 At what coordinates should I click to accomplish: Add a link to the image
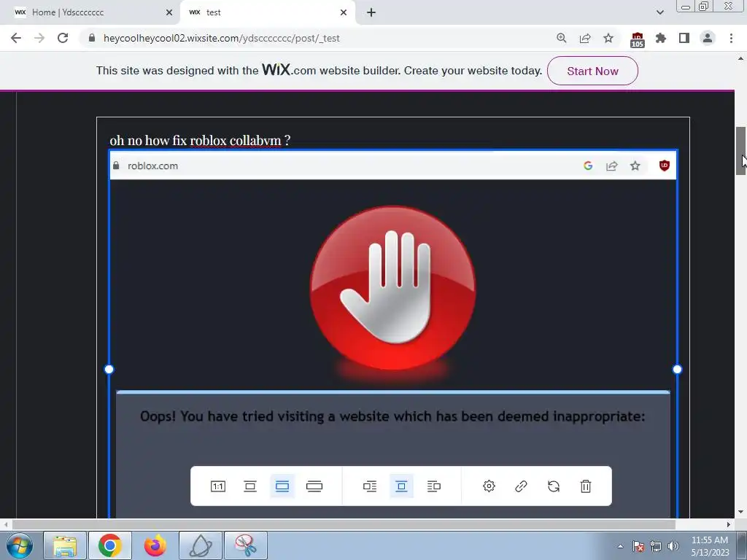(521, 486)
